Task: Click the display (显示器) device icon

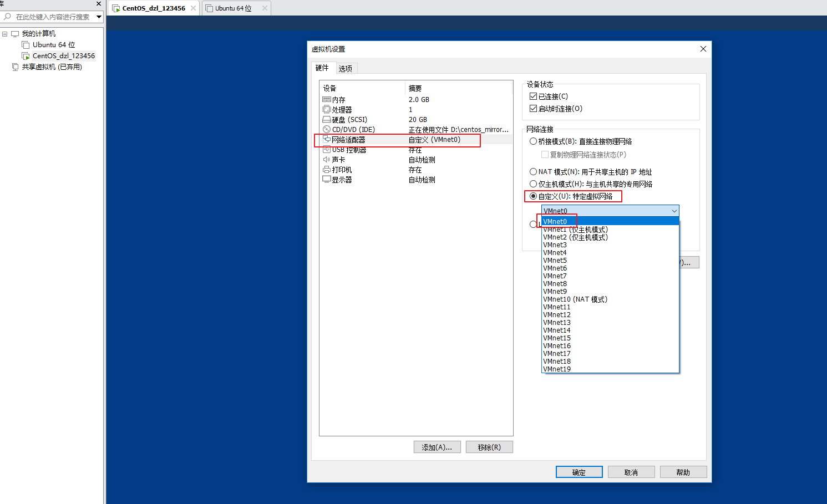Action: 327,180
